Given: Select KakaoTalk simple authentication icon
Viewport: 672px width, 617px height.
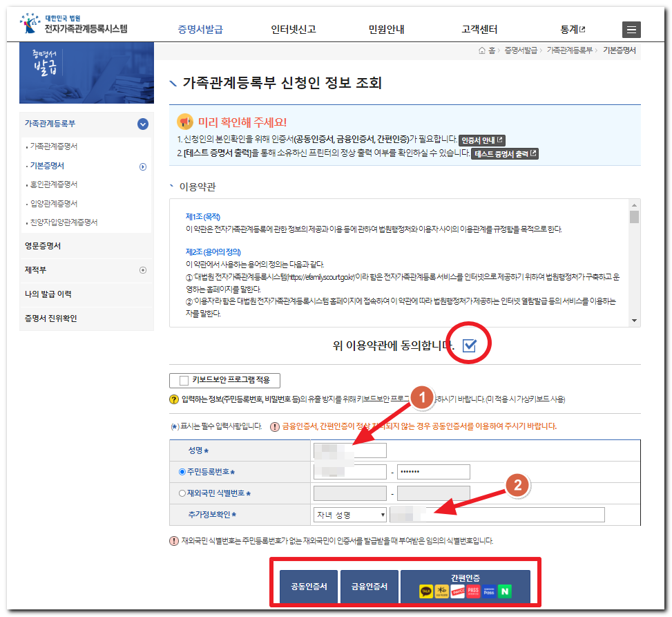Looking at the screenshot, I should click(426, 591).
